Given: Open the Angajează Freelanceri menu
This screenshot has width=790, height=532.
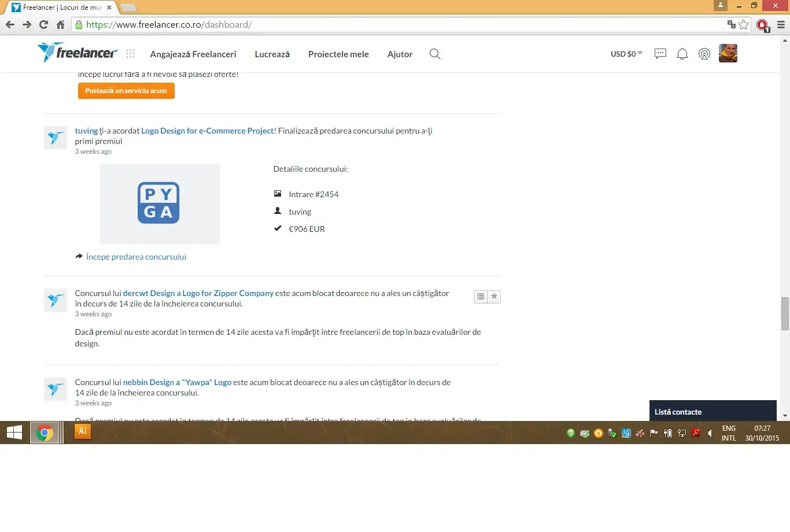Looking at the screenshot, I should (193, 54).
